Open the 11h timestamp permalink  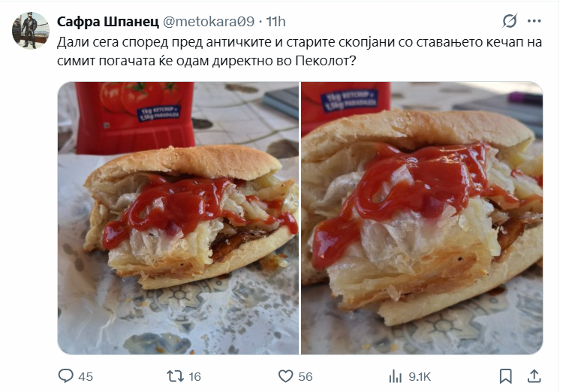tap(275, 22)
